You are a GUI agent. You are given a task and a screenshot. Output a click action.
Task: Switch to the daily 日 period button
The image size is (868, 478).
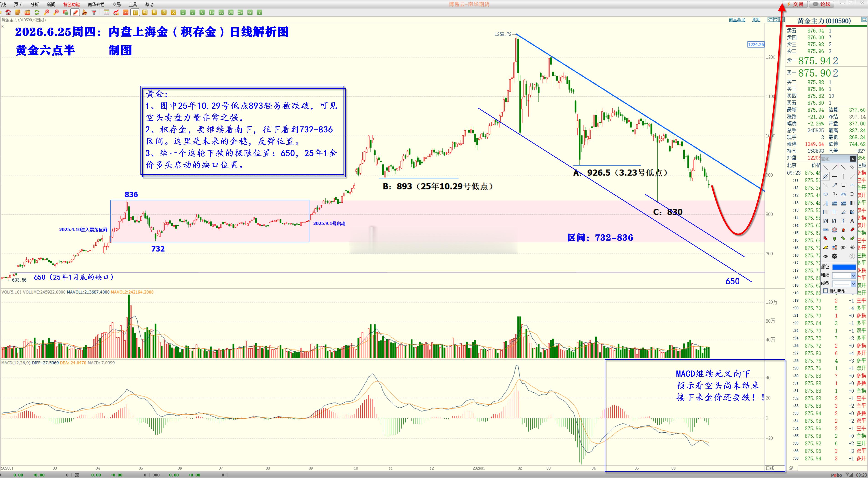[135, 13]
